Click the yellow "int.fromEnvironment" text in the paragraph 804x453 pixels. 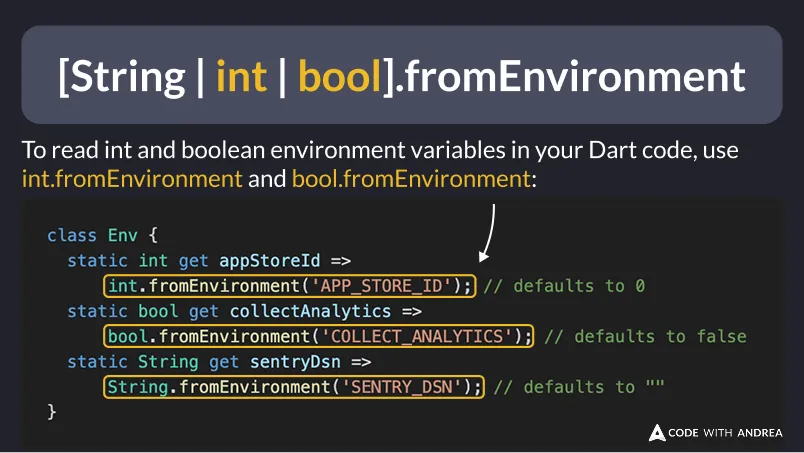point(132,179)
